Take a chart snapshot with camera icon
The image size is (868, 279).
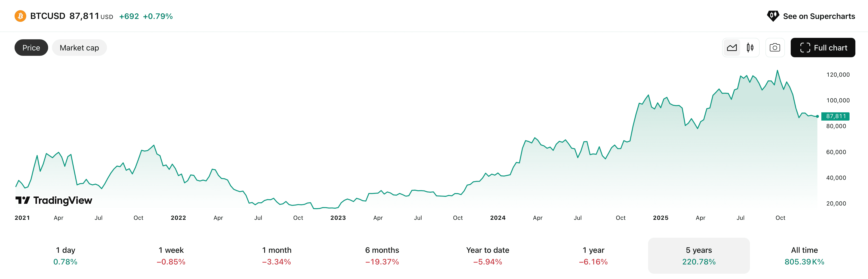(x=775, y=48)
